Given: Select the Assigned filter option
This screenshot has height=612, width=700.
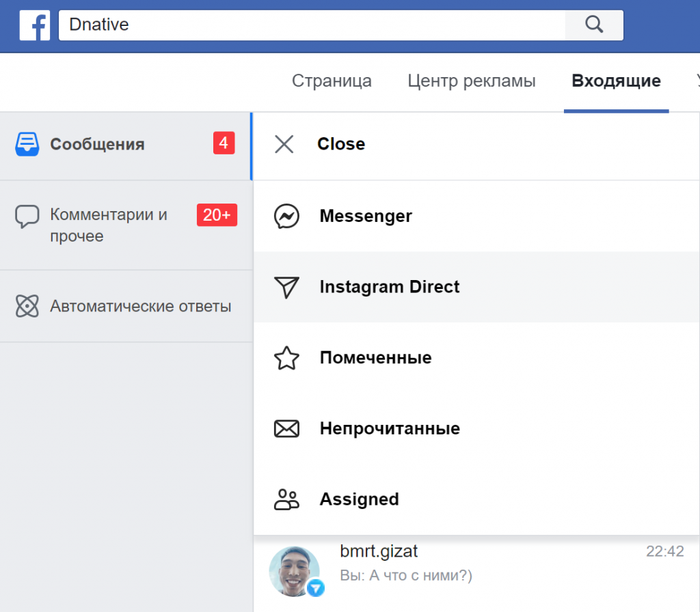Looking at the screenshot, I should point(359,499).
